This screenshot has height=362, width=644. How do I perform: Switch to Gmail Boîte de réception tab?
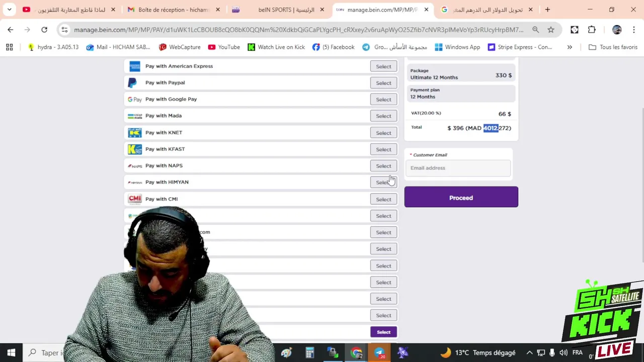[x=174, y=10]
